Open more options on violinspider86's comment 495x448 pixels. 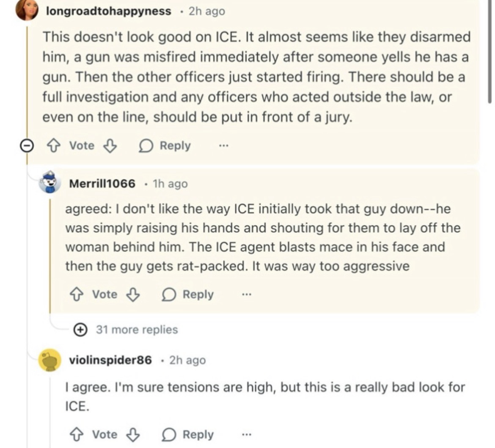point(246,434)
